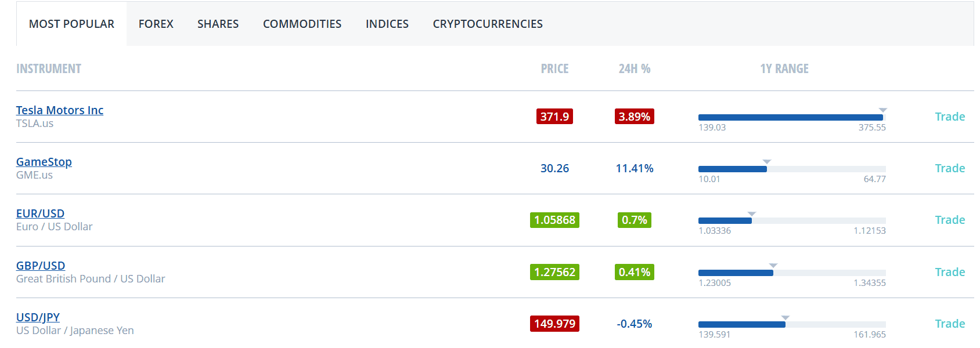
Task: Show the CRYPTOCURRENCIES tab
Action: [x=488, y=24]
